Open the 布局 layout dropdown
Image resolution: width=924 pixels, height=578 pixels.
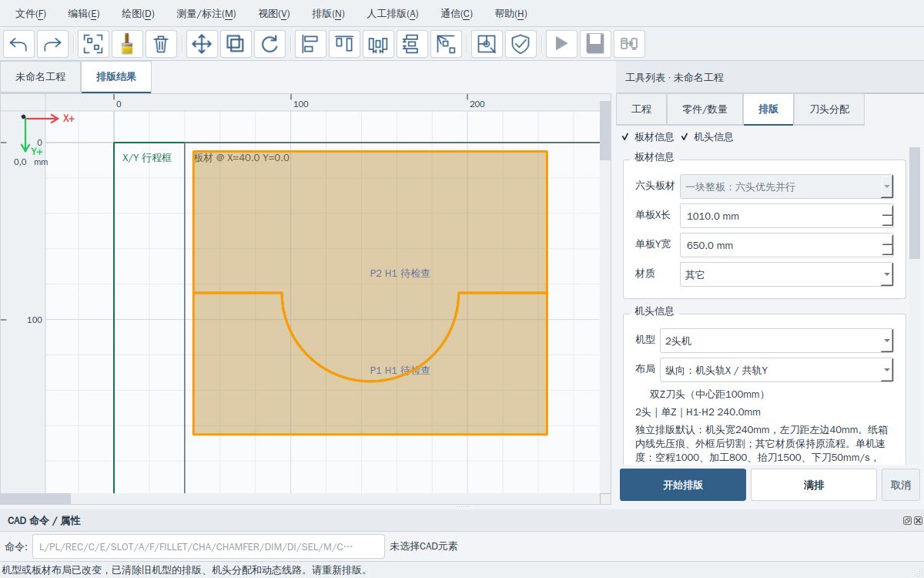tap(777, 370)
